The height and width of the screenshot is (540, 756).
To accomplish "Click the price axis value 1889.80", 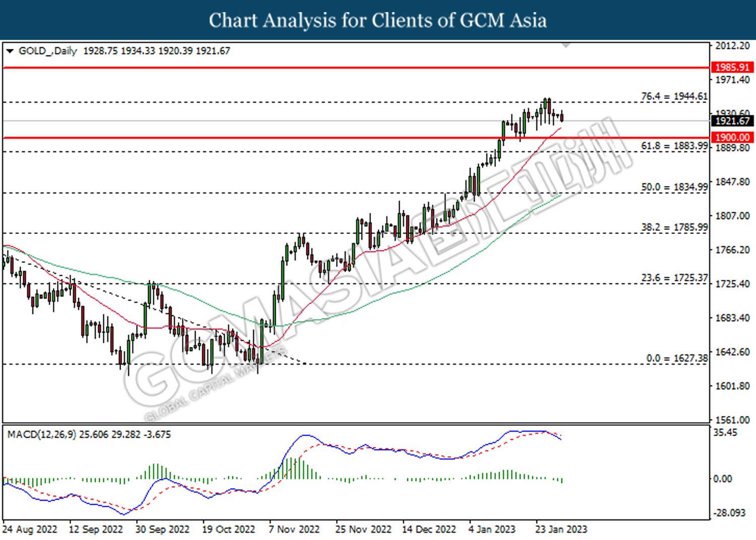I will click(x=733, y=148).
